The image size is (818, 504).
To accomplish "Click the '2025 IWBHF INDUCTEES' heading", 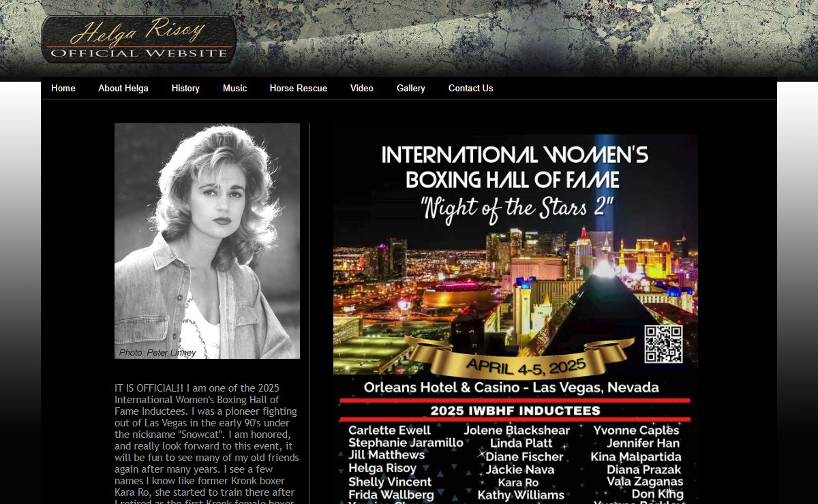I will coord(515,411).
